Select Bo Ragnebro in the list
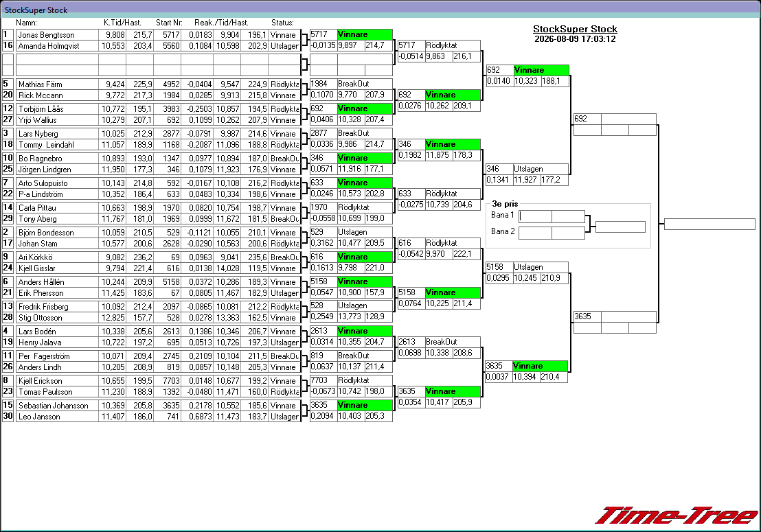This screenshot has width=761, height=532. [x=57, y=159]
